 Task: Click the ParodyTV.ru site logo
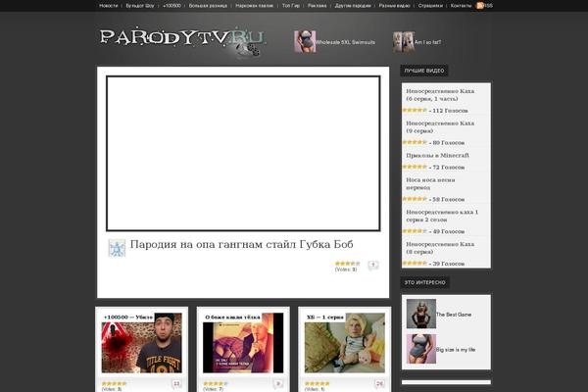coord(183,41)
